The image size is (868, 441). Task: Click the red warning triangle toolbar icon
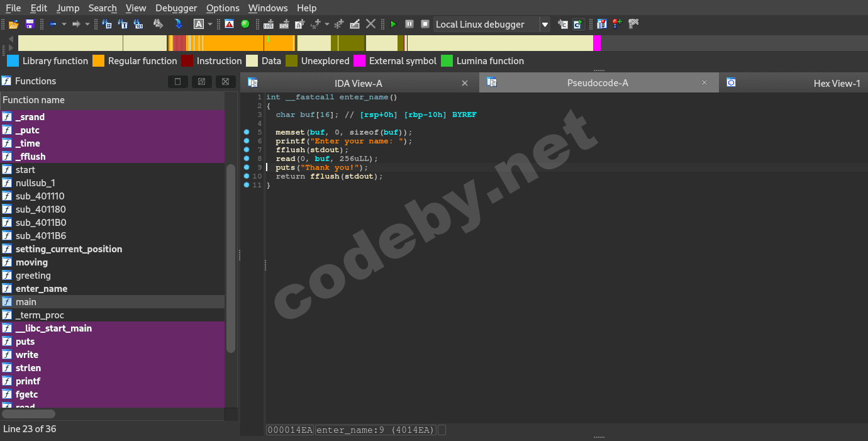pyautogui.click(x=229, y=24)
